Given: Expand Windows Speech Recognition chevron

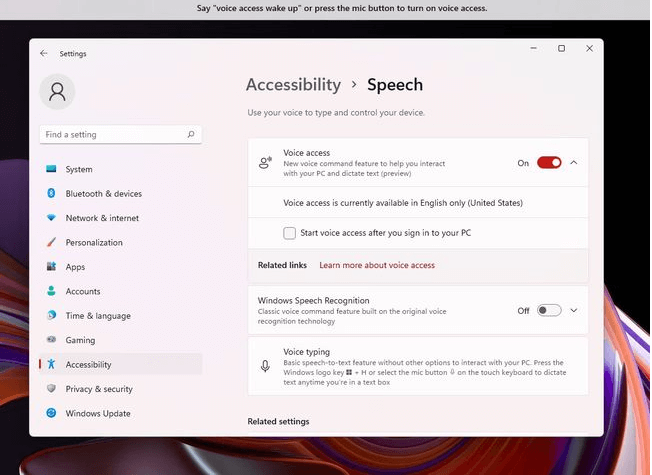Looking at the screenshot, I should [574, 310].
